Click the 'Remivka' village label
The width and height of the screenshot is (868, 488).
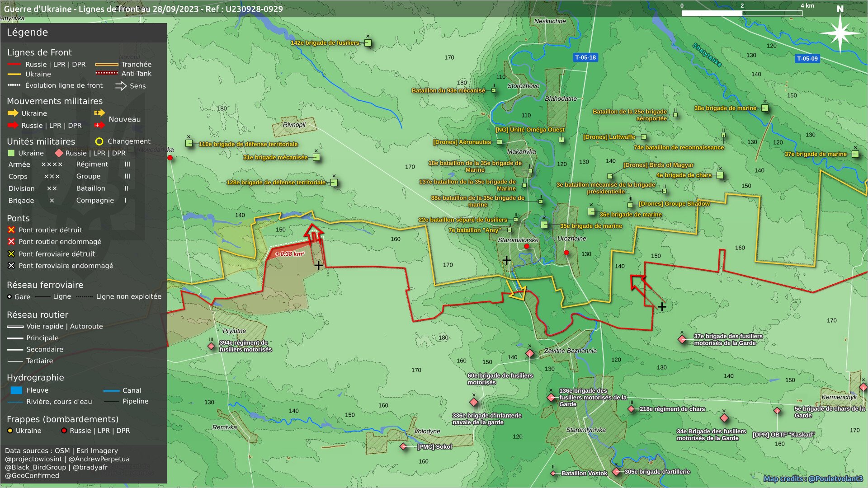(x=225, y=427)
